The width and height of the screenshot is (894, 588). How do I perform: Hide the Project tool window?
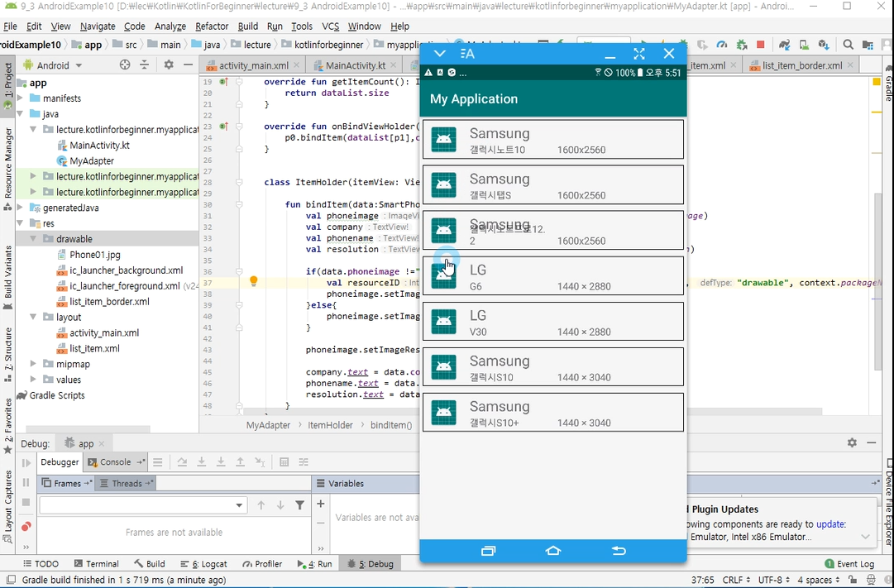188,65
